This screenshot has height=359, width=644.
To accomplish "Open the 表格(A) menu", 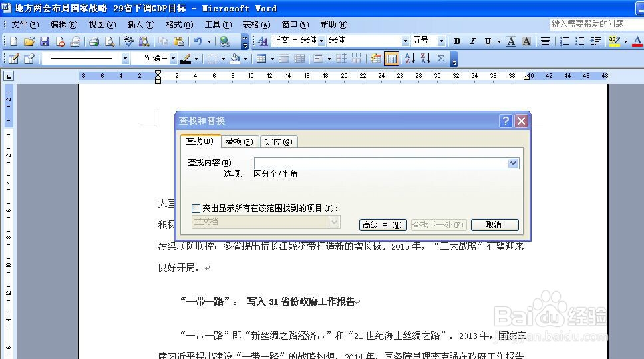I will point(257,25).
